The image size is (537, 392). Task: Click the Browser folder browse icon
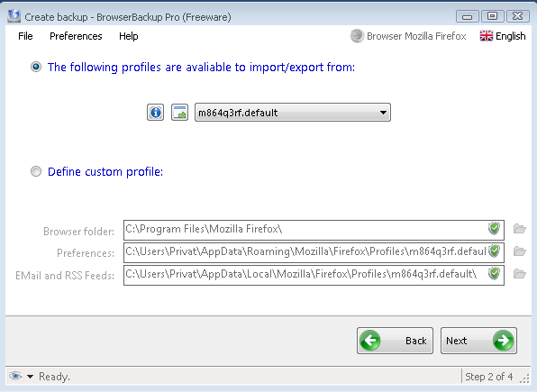click(x=520, y=229)
